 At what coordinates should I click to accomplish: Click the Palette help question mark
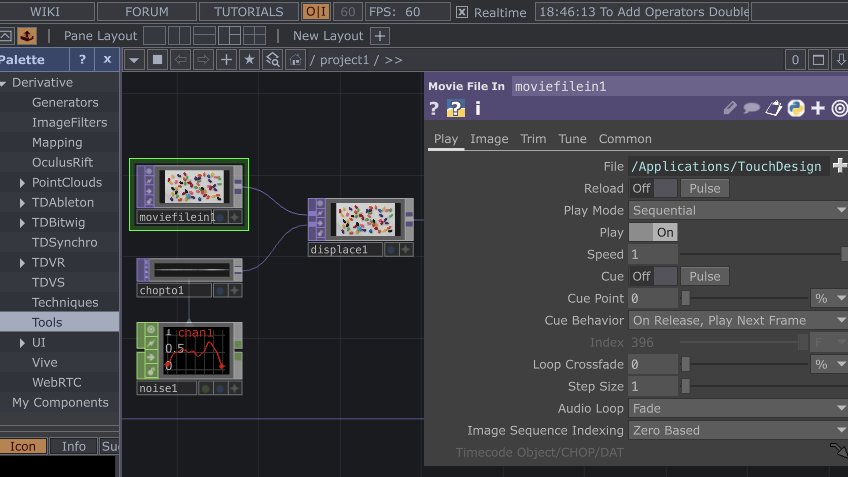tap(82, 59)
